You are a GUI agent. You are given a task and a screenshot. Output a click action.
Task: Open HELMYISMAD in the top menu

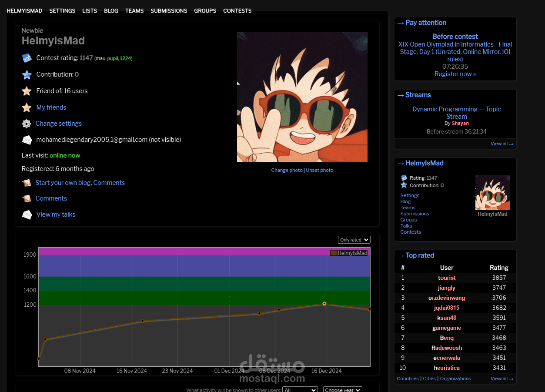pyautogui.click(x=24, y=11)
